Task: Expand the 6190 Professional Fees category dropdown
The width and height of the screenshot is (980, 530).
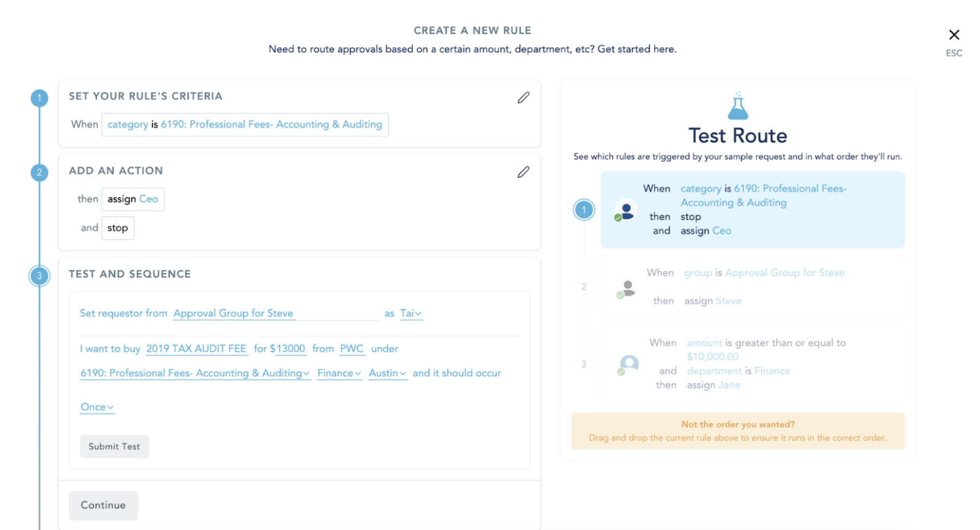Action: tap(195, 373)
